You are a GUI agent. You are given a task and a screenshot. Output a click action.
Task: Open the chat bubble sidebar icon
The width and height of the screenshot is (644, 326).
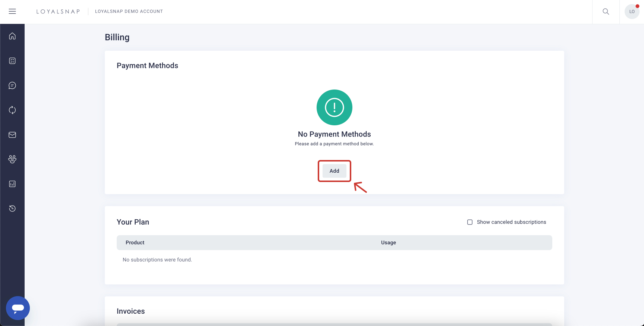12,85
